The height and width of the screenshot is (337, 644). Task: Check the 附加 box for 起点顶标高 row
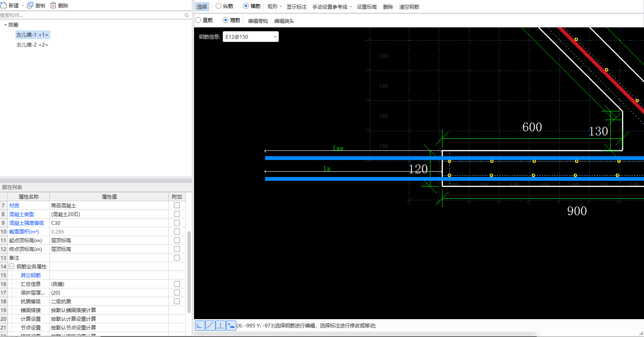coord(177,240)
